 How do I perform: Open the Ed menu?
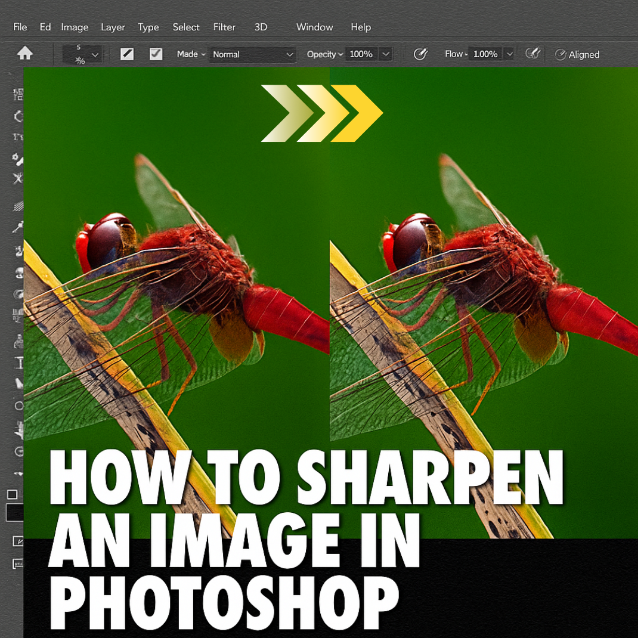pyautogui.click(x=45, y=27)
